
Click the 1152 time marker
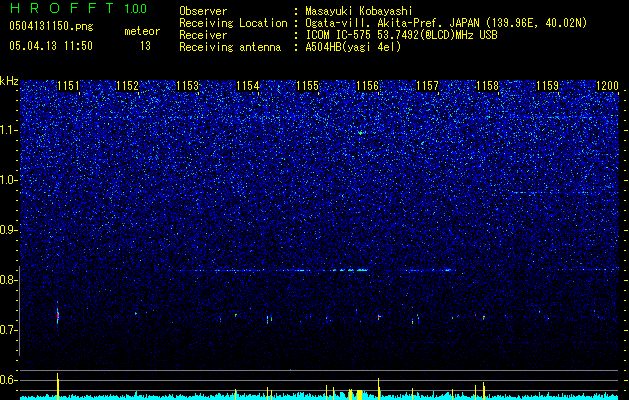127,86
